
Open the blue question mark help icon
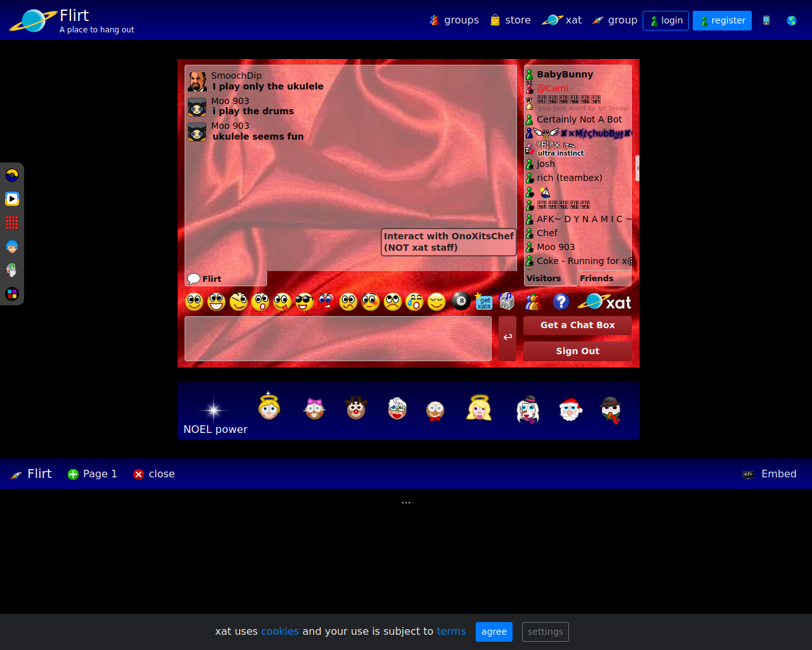pyautogui.click(x=561, y=302)
